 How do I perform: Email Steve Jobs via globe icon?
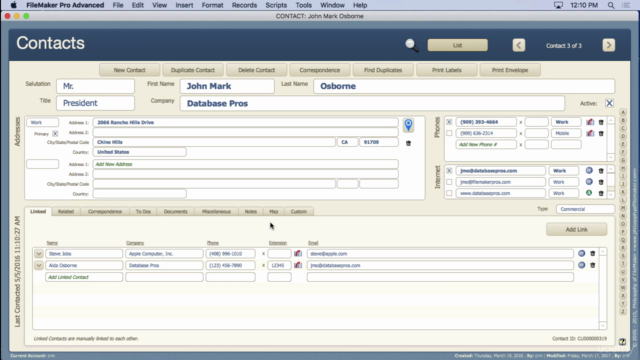(x=582, y=253)
